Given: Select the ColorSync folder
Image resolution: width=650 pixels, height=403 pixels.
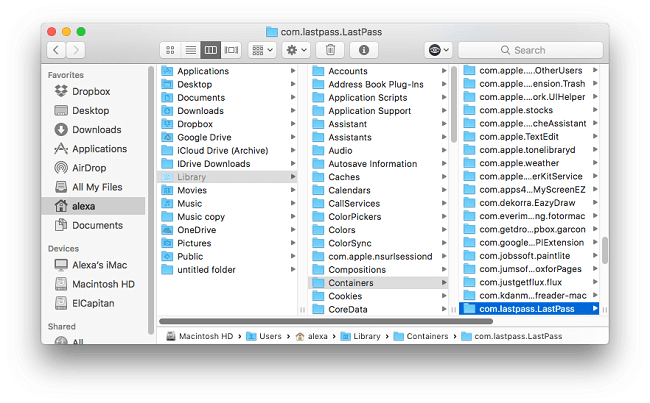Looking at the screenshot, I should [378, 243].
